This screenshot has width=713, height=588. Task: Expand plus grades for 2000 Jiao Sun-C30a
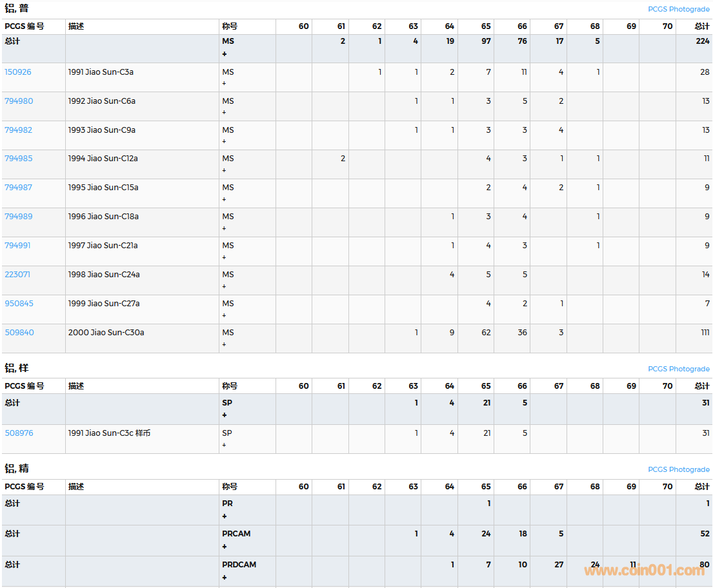225,344
